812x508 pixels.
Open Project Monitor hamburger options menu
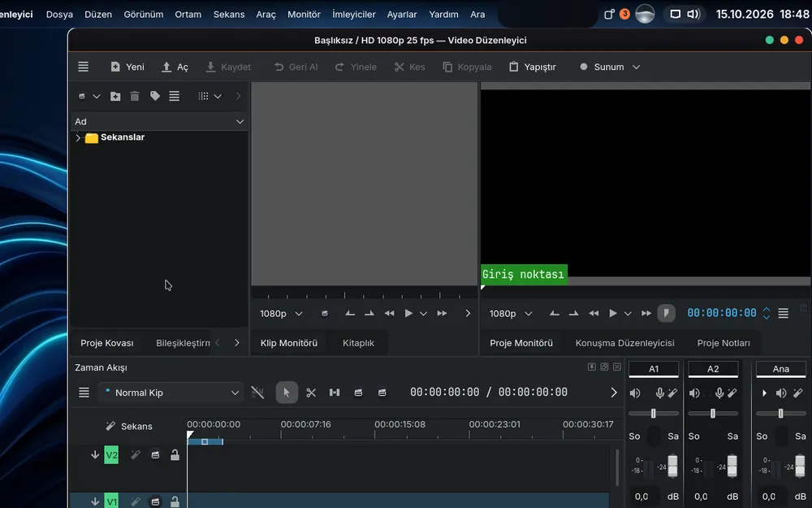[783, 313]
